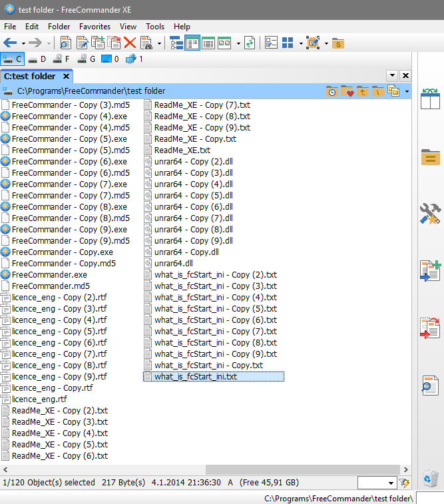Click the recycle bin icon
The image size is (444, 504).
pyautogui.click(x=430, y=478)
